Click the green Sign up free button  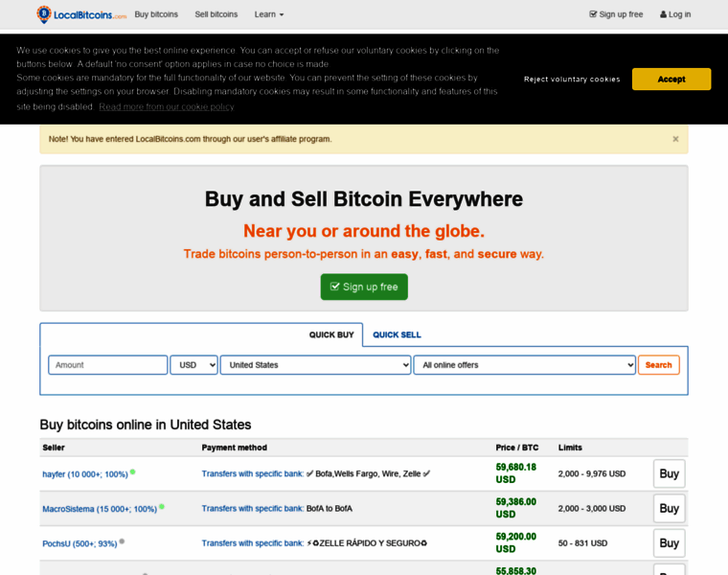point(364,287)
